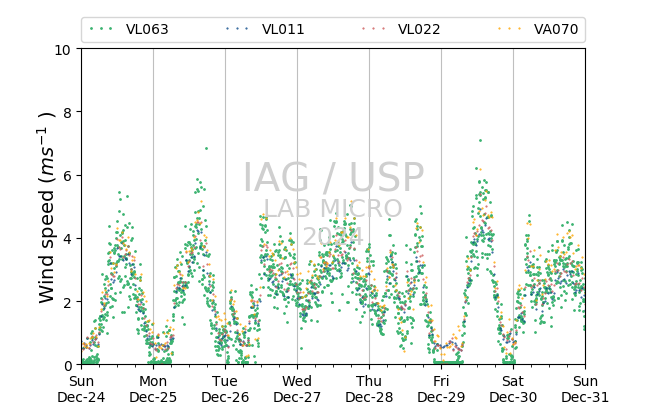Click the Sun Dec-24 axis label

pyautogui.click(x=81, y=389)
